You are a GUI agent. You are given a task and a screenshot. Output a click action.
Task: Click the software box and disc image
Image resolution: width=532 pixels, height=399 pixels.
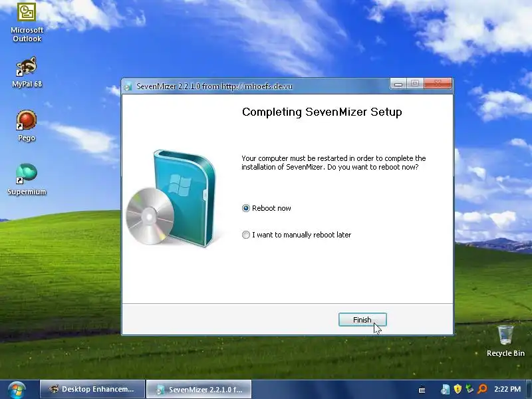pos(172,198)
